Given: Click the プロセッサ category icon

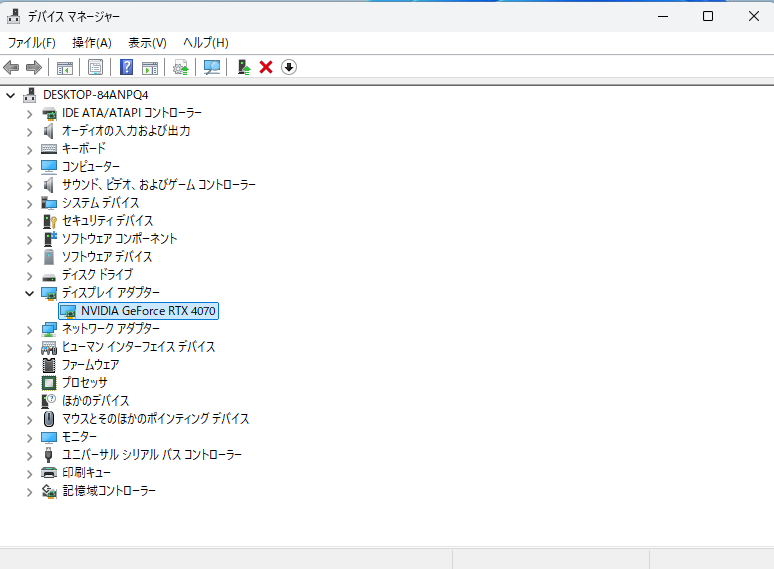Looking at the screenshot, I should 49,383.
